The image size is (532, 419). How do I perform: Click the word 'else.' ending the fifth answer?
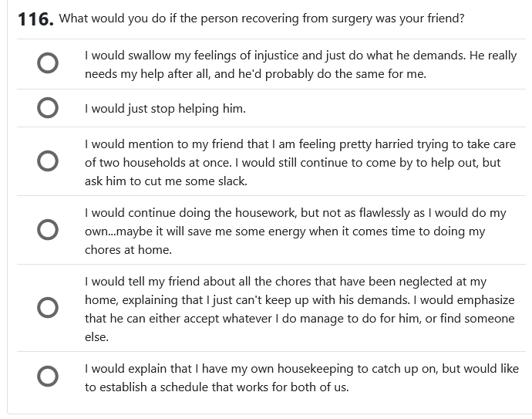pos(99,337)
